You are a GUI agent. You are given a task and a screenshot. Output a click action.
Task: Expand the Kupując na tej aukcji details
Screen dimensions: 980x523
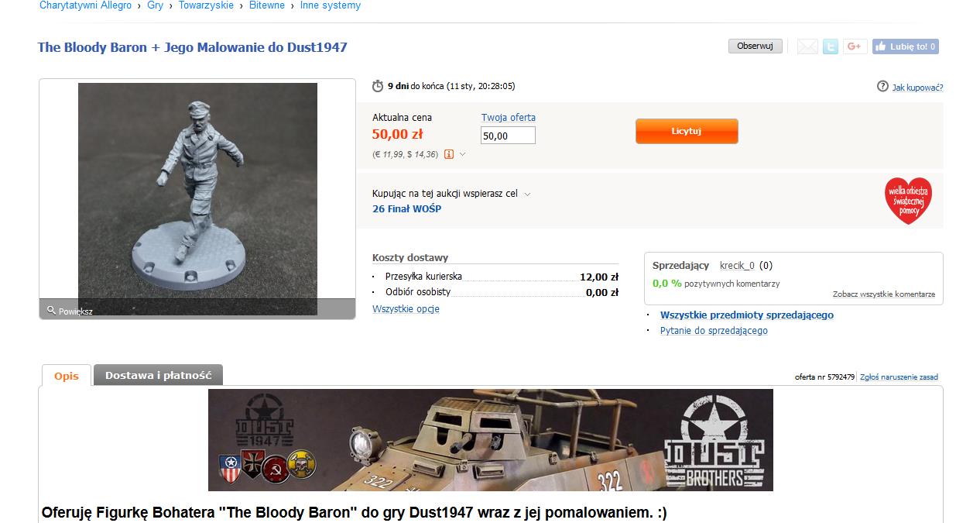pos(528,194)
